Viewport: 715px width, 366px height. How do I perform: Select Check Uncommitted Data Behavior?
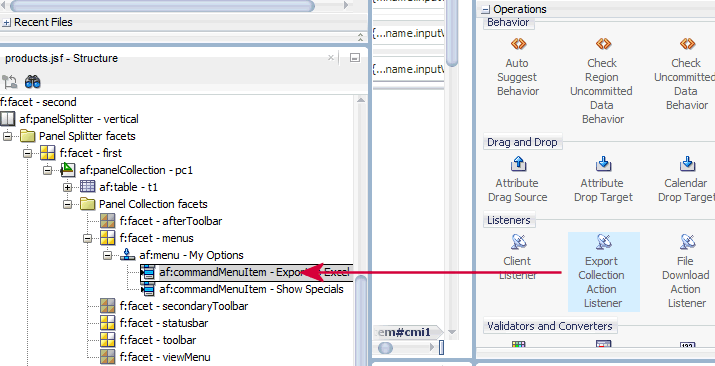685,73
